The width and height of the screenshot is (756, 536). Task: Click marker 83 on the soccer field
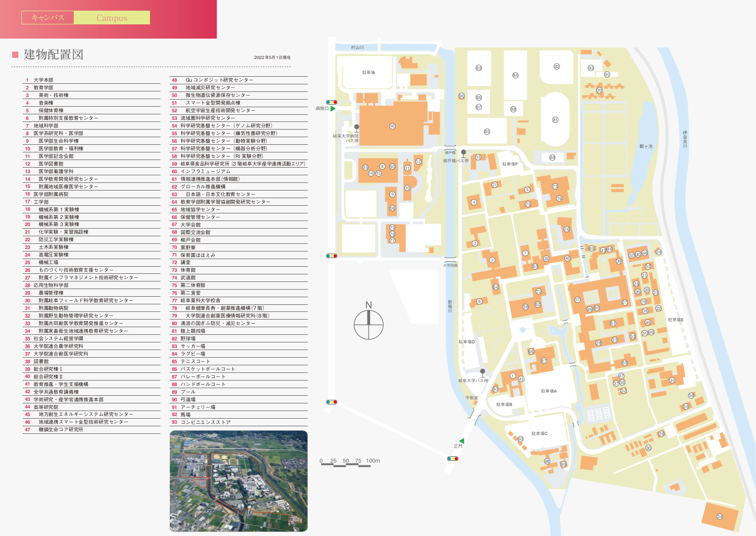click(x=478, y=68)
